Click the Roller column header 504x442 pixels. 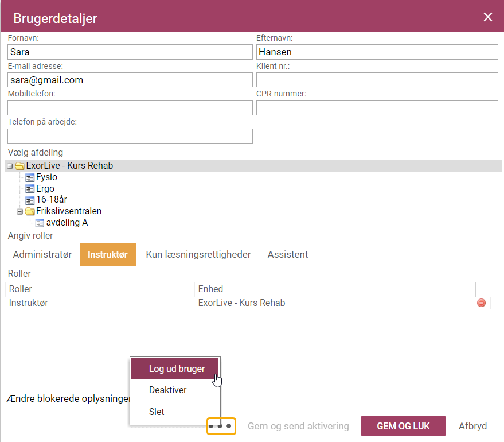coord(100,289)
